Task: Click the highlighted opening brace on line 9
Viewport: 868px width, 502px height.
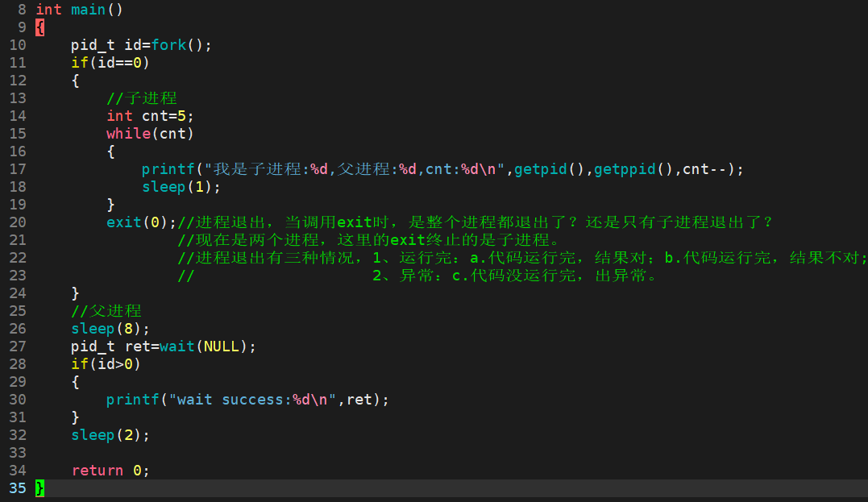Action: pyautogui.click(x=39, y=27)
